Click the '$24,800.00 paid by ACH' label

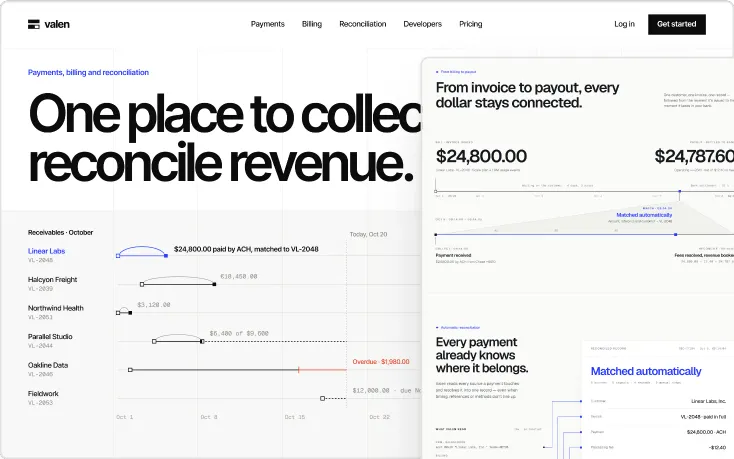click(246, 249)
